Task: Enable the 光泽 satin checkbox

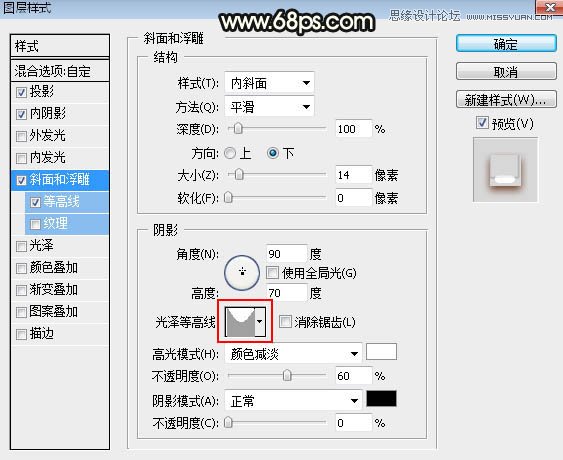Action: tap(21, 246)
